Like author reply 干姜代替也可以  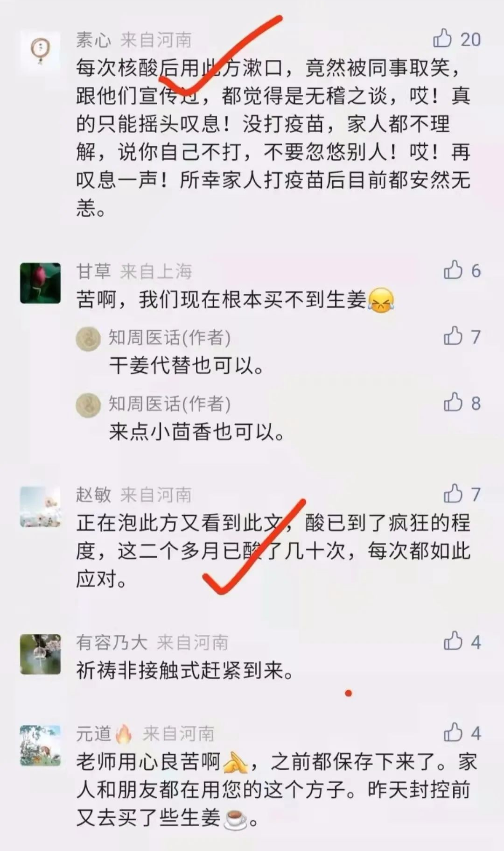point(453,336)
